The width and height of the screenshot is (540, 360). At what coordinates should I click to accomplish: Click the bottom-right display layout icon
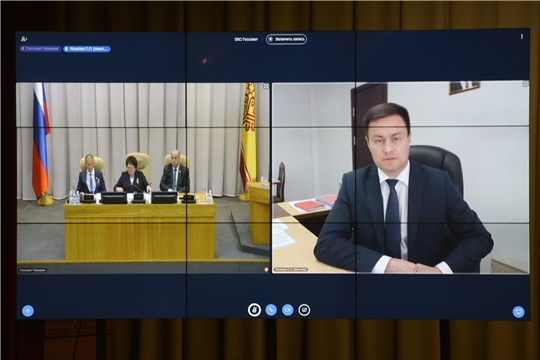click(x=518, y=312)
